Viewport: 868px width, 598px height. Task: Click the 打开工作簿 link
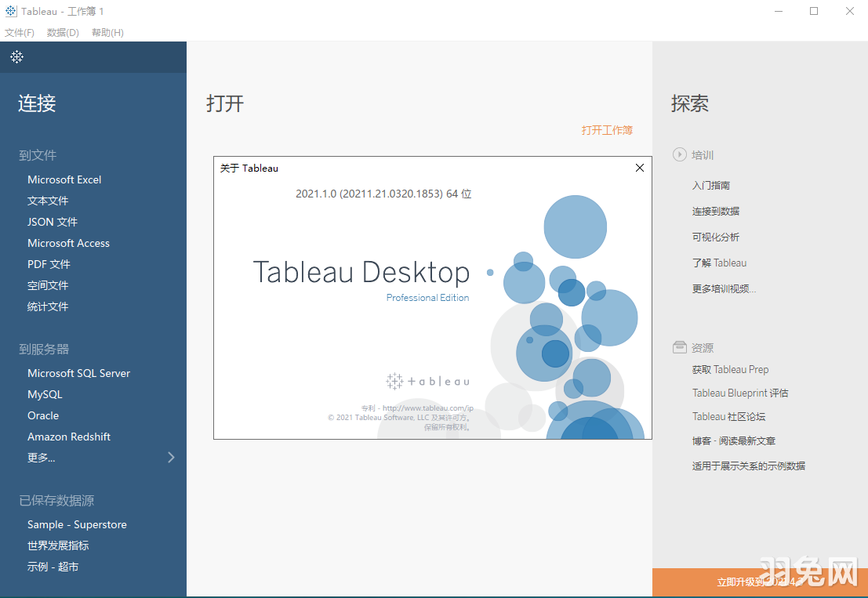click(x=607, y=130)
